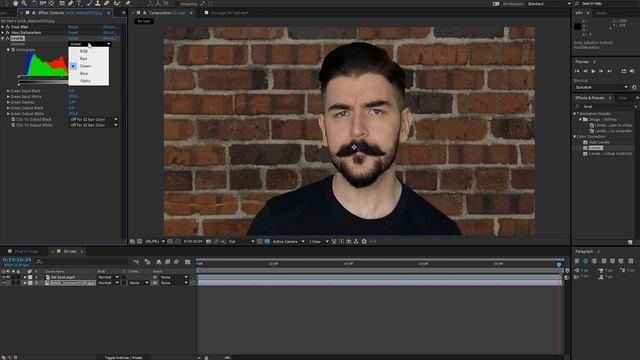Select the Zoom magnifier tool
This screenshot has width=640, height=360.
[24, 3]
